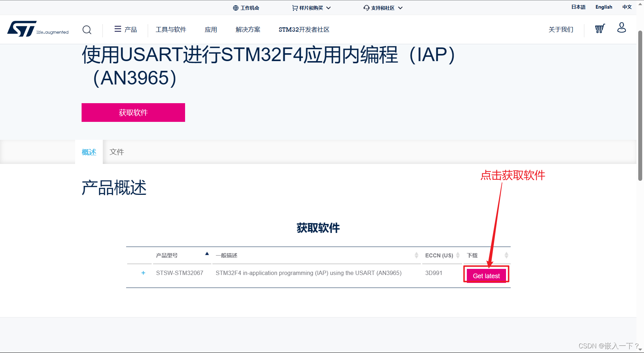Open the 应用 menu item
This screenshot has width=644, height=353.
pos(211,29)
